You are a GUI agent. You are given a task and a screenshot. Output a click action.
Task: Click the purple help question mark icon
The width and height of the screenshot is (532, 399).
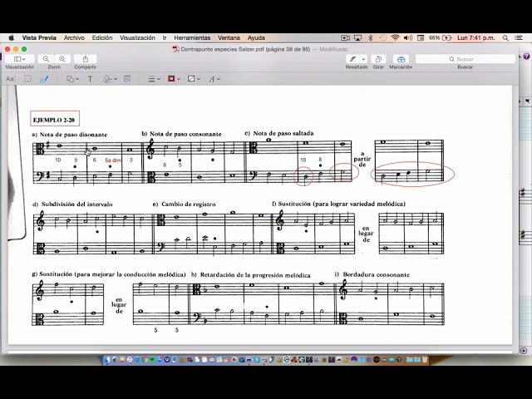click(526, 57)
